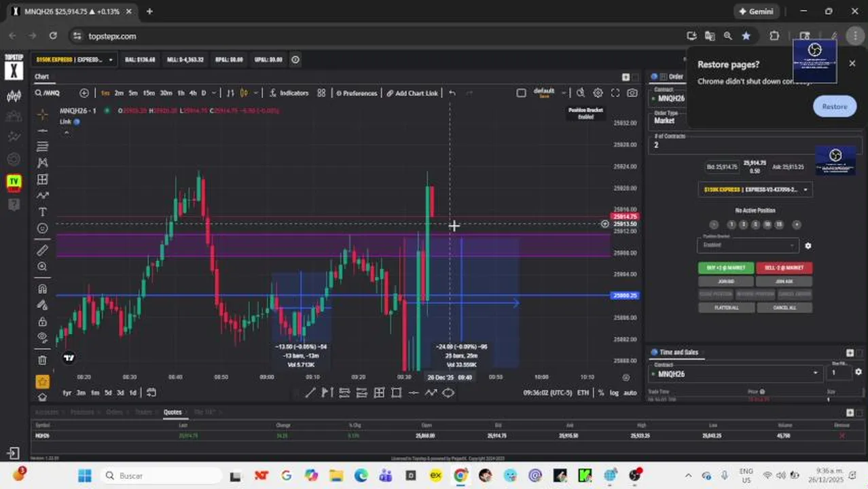The height and width of the screenshot is (489, 868).
Task: Switch to the 5m timeframe
Action: [133, 93]
